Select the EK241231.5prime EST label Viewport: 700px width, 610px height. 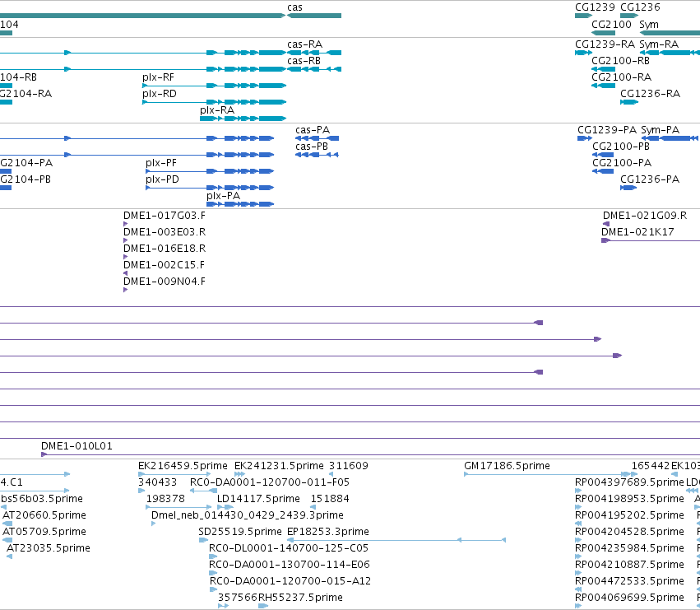pyautogui.click(x=279, y=466)
